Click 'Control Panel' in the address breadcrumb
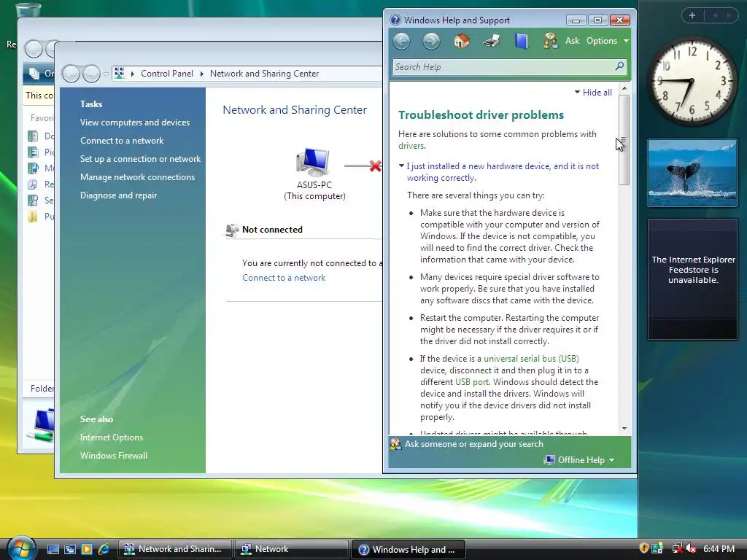747x560 pixels. coord(167,74)
